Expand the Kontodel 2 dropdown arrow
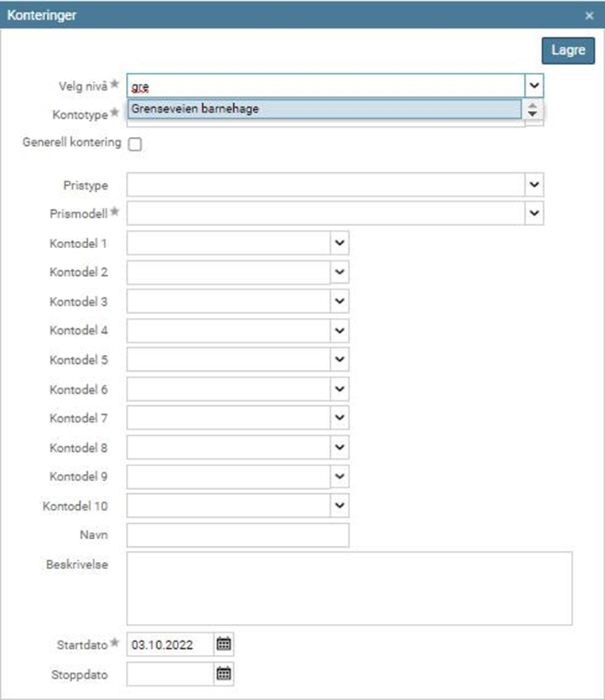605x700 pixels. (x=340, y=272)
